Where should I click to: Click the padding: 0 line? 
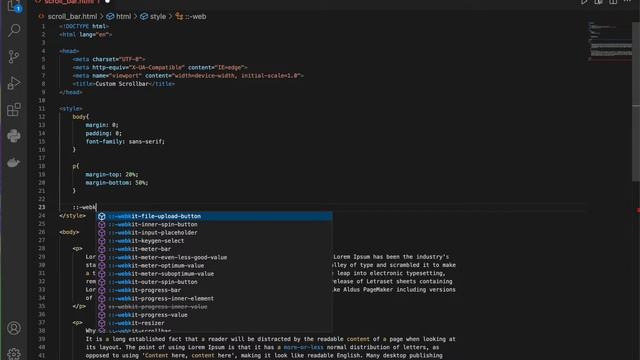[104, 133]
